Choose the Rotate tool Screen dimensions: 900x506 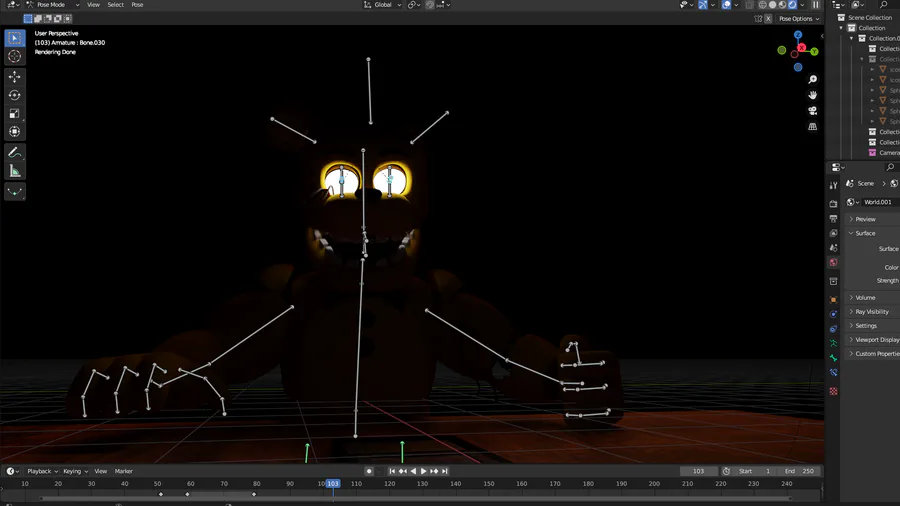[15, 95]
